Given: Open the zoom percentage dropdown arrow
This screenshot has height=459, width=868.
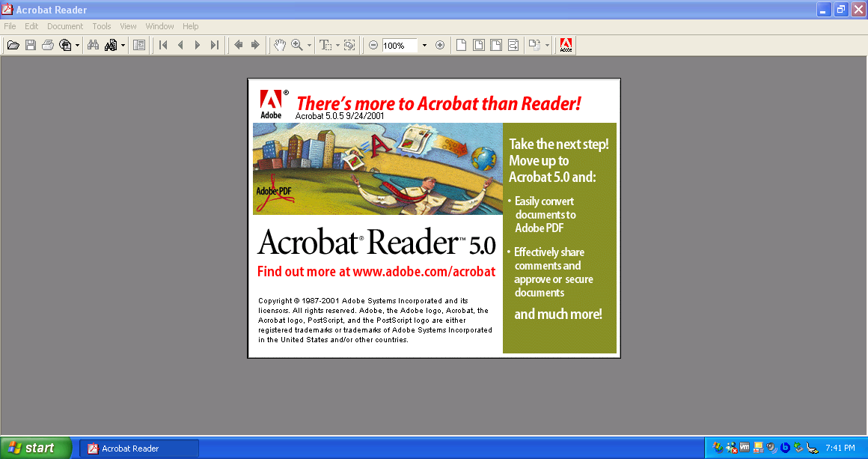Looking at the screenshot, I should tap(424, 45).
